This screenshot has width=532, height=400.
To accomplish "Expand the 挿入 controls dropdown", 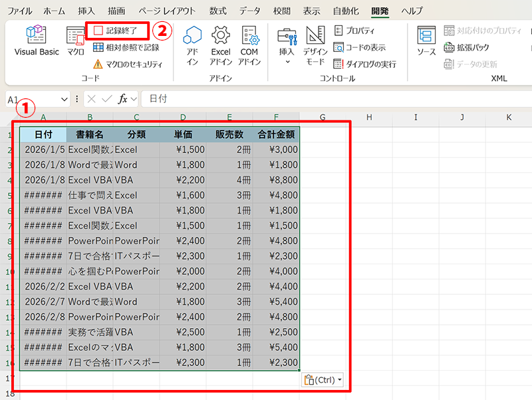I will 287,62.
